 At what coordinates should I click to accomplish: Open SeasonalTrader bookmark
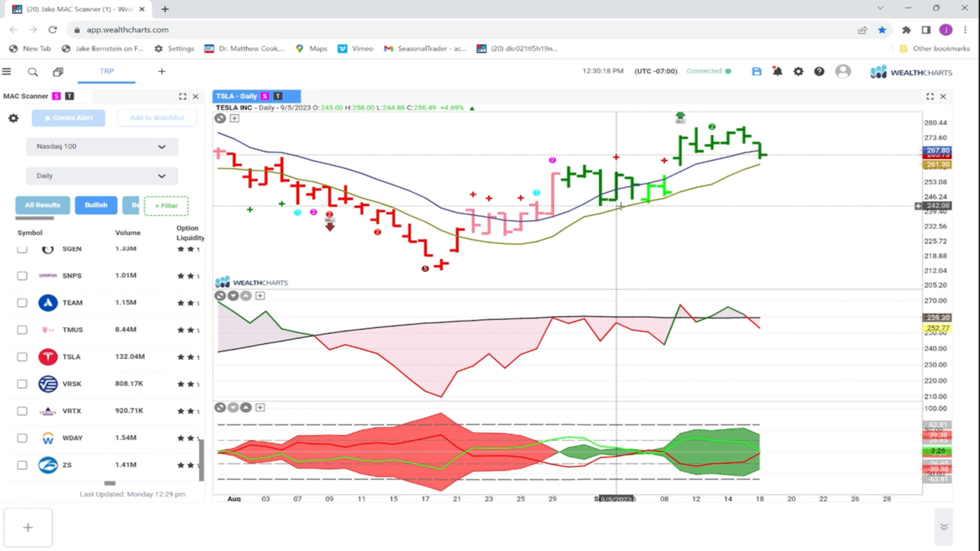pos(425,48)
